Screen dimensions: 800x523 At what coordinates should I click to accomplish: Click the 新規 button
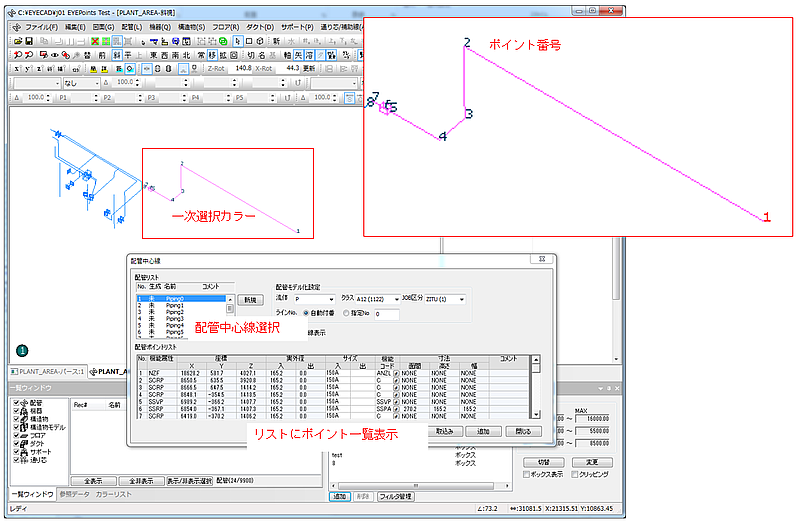coord(251,301)
